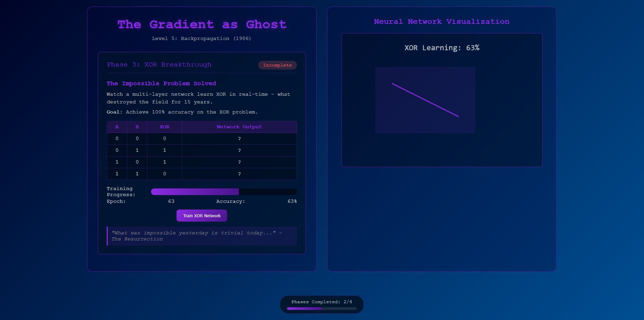Viewport: 644px width, 320px height.
Task: Click the XOR value in the A=1, B=1 row
Action: pyautogui.click(x=164, y=174)
